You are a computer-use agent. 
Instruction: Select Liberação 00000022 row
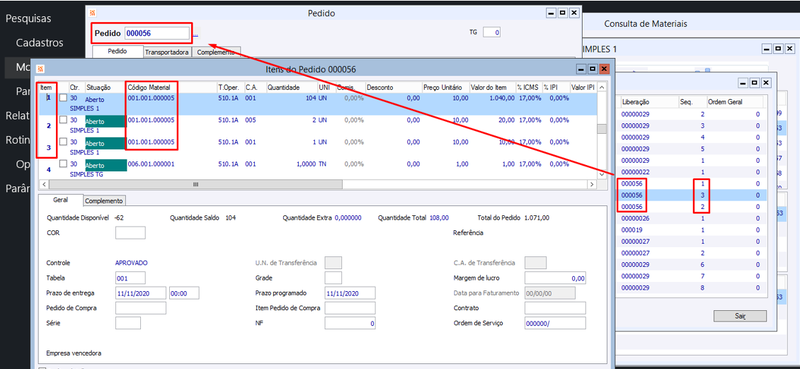[692, 172]
